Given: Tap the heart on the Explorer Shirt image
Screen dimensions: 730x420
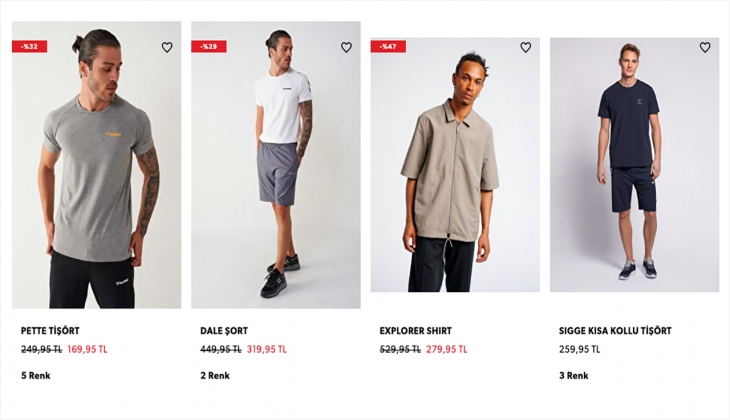Looking at the screenshot, I should pyautogui.click(x=526, y=47).
